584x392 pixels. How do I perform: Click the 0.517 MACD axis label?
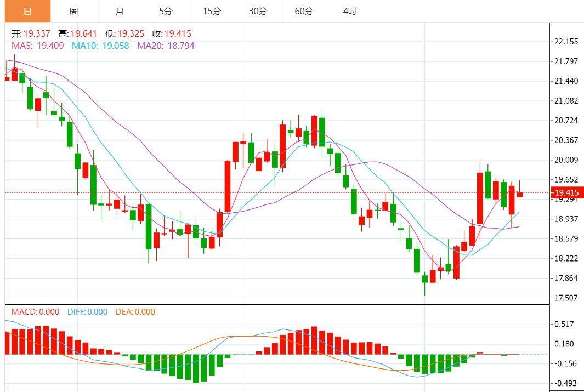click(564, 324)
